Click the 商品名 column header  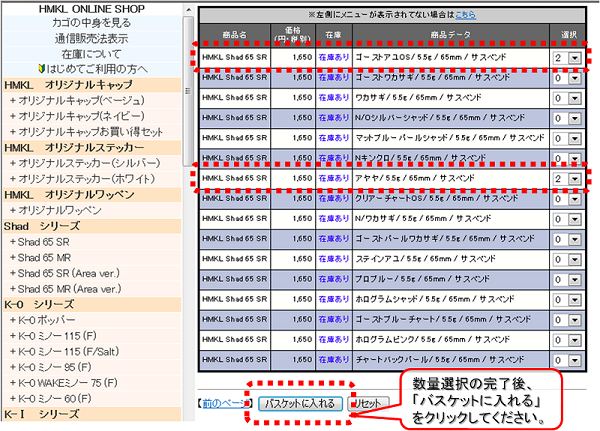pos(235,35)
